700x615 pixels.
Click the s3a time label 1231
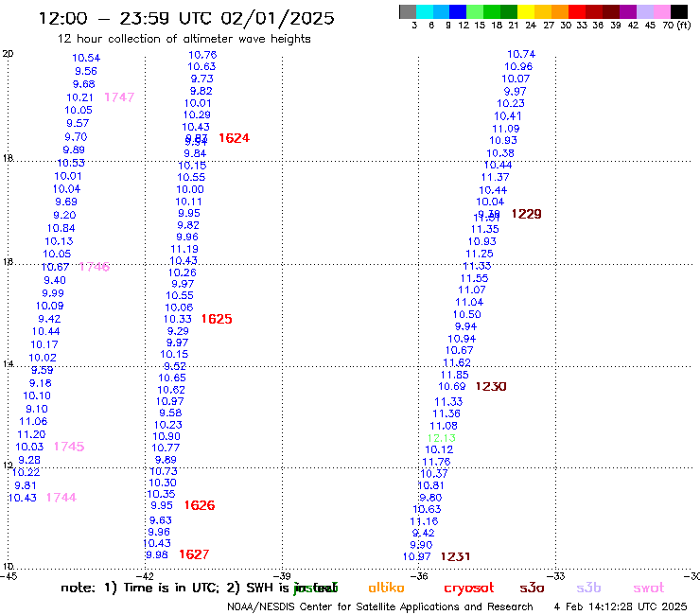pos(455,556)
